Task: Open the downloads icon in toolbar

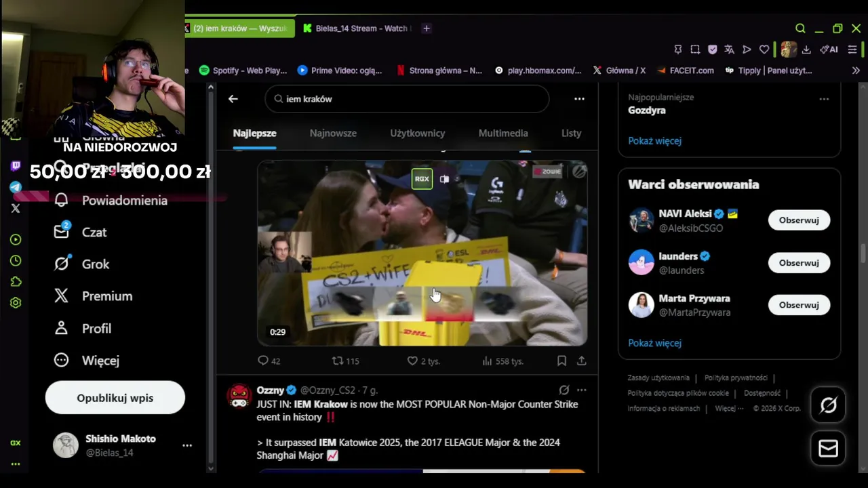Action: pyautogui.click(x=806, y=49)
